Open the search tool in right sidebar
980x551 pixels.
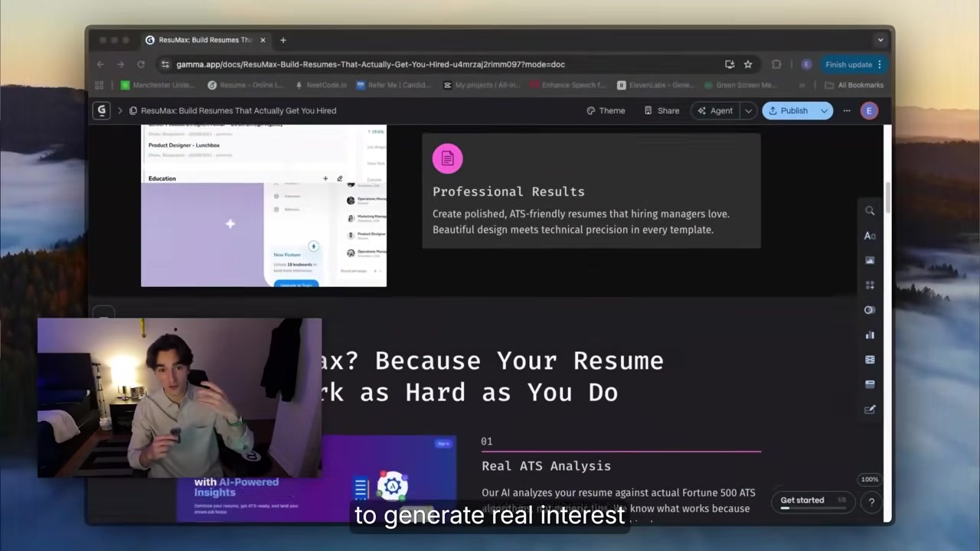tap(870, 211)
